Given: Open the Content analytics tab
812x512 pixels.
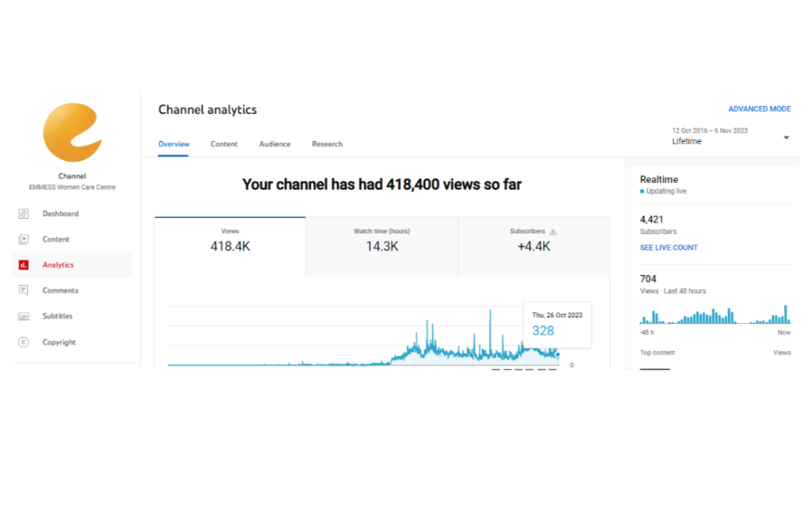Looking at the screenshot, I should (224, 144).
